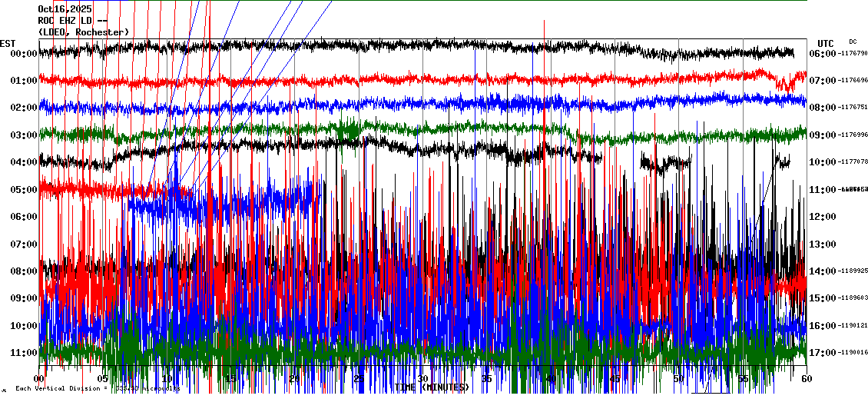
Task: Select the 00:00 EST row label
Action: click(23, 54)
